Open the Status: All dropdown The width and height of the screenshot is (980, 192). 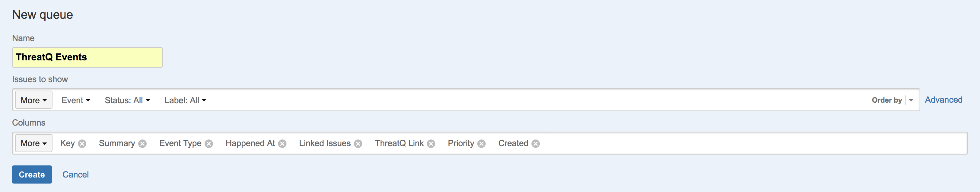coord(127,100)
